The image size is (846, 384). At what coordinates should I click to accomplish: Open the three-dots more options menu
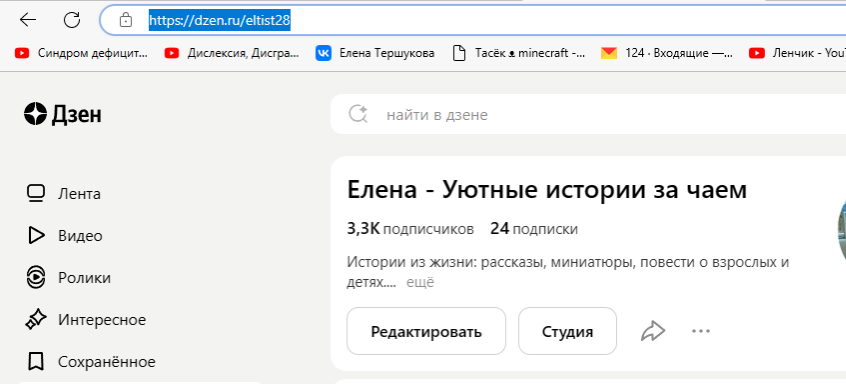coord(701,331)
